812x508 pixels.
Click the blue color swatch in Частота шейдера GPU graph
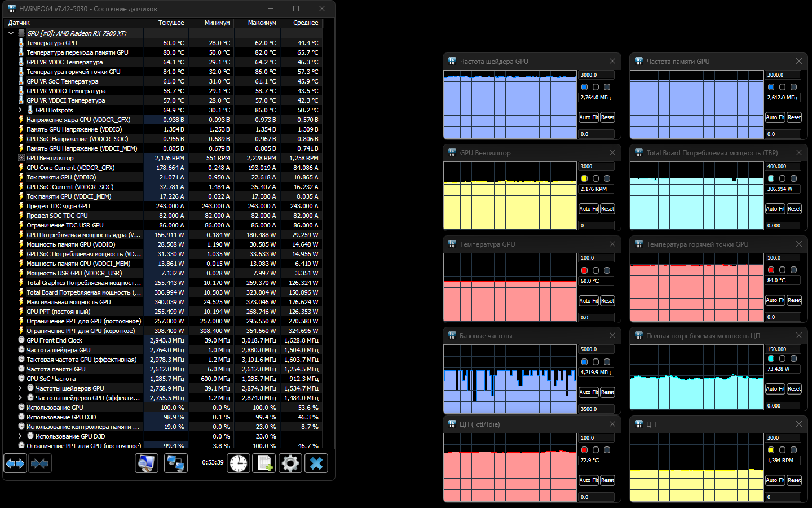[585, 87]
